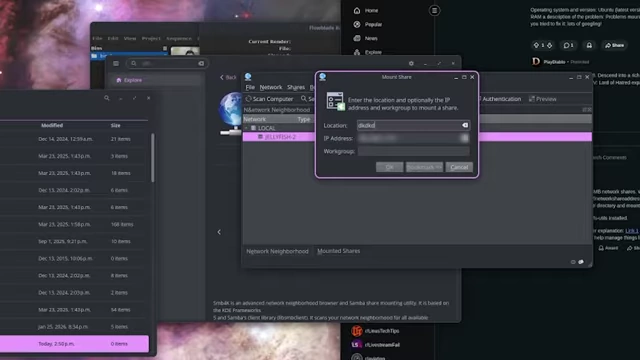Downvote the Reddit post

tap(549, 45)
